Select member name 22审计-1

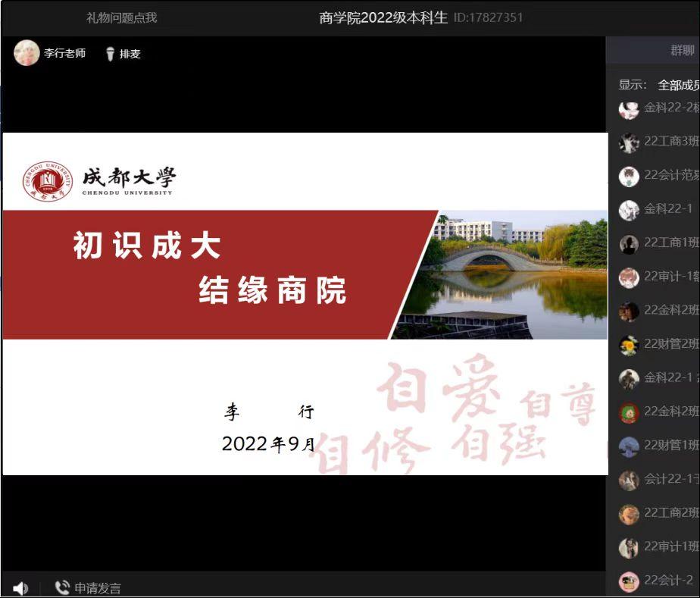672,277
